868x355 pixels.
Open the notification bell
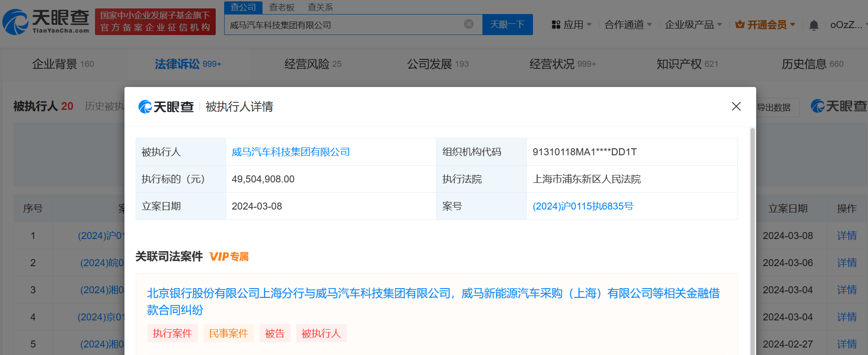point(814,25)
